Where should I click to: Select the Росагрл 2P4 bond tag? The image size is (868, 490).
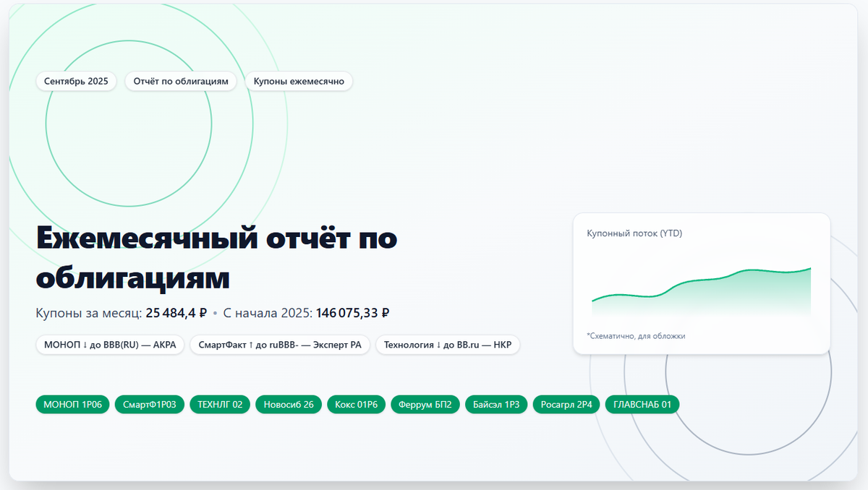pos(566,404)
